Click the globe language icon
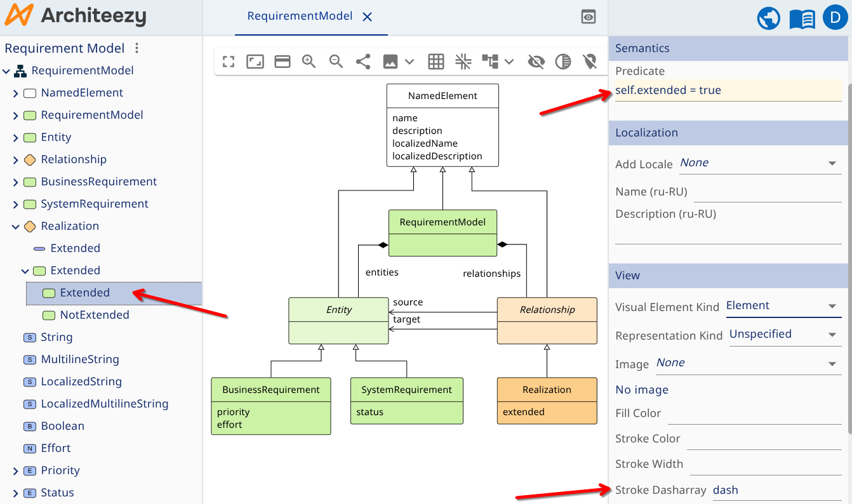The height and width of the screenshot is (504, 852). click(x=769, y=18)
